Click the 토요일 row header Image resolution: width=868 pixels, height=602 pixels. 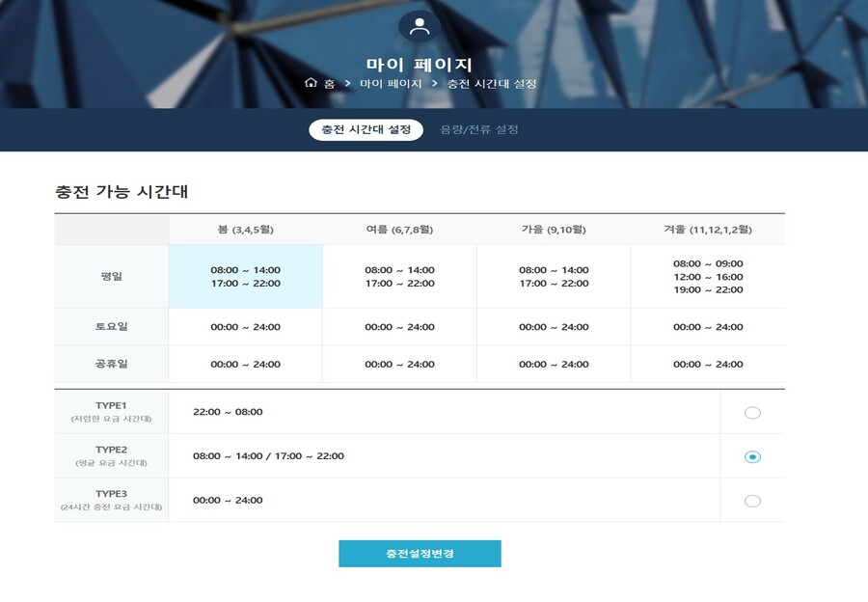111,327
